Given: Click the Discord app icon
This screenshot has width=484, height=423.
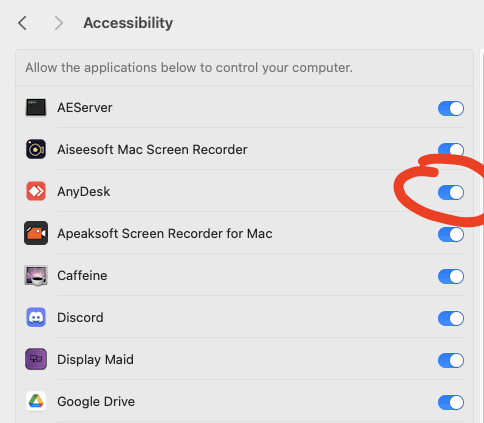Looking at the screenshot, I should (x=36, y=317).
